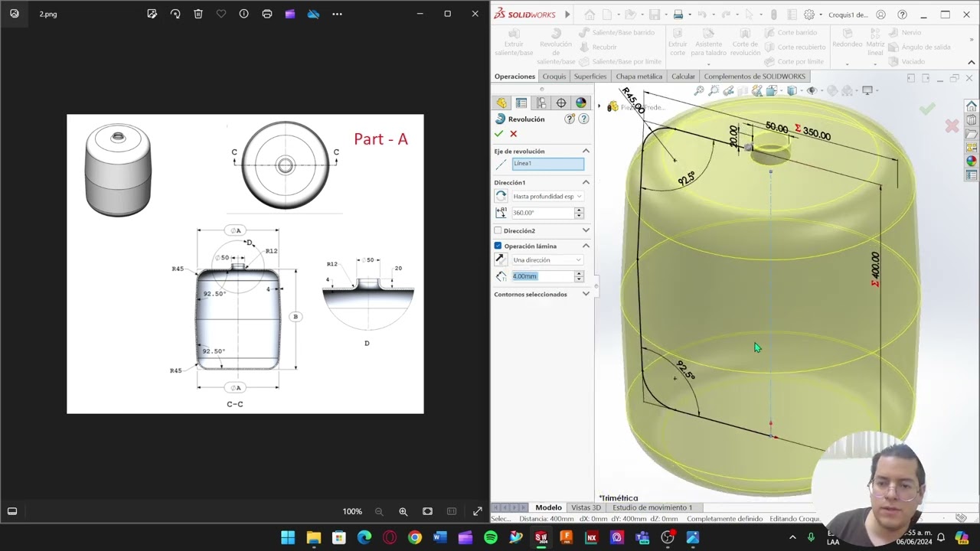
Task: Open Google Chrome from the taskbar
Action: [x=415, y=538]
